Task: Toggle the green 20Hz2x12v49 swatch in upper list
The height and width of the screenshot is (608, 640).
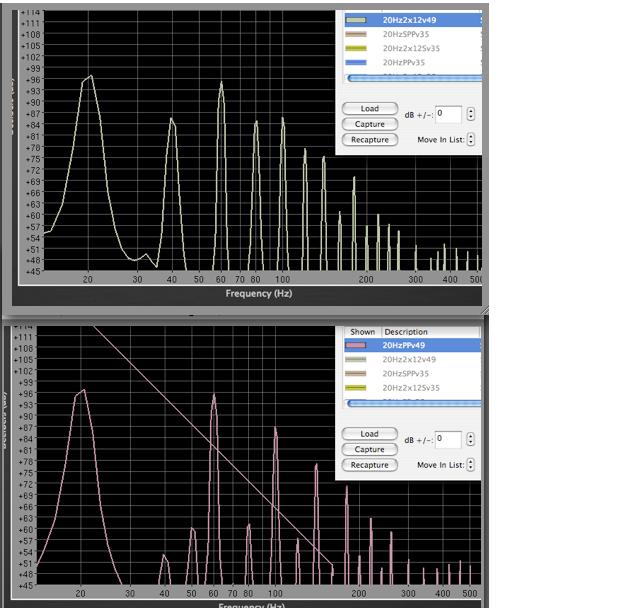Action: pyautogui.click(x=355, y=20)
